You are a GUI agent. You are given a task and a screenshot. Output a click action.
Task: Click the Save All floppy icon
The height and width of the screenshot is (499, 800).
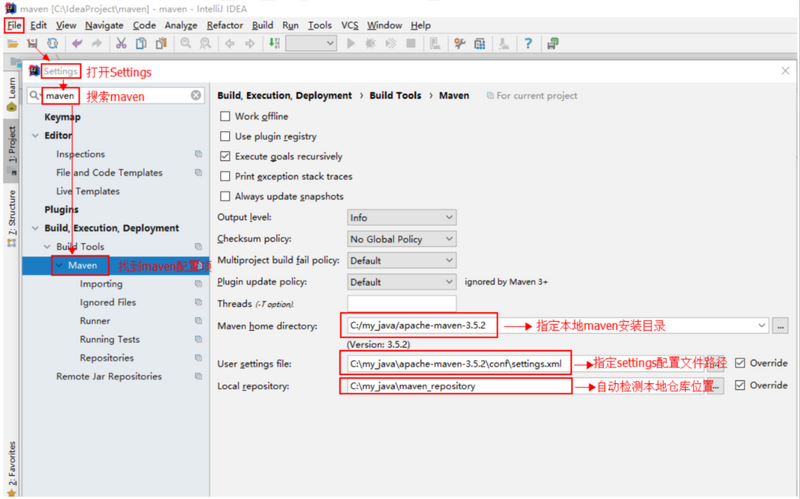32,44
